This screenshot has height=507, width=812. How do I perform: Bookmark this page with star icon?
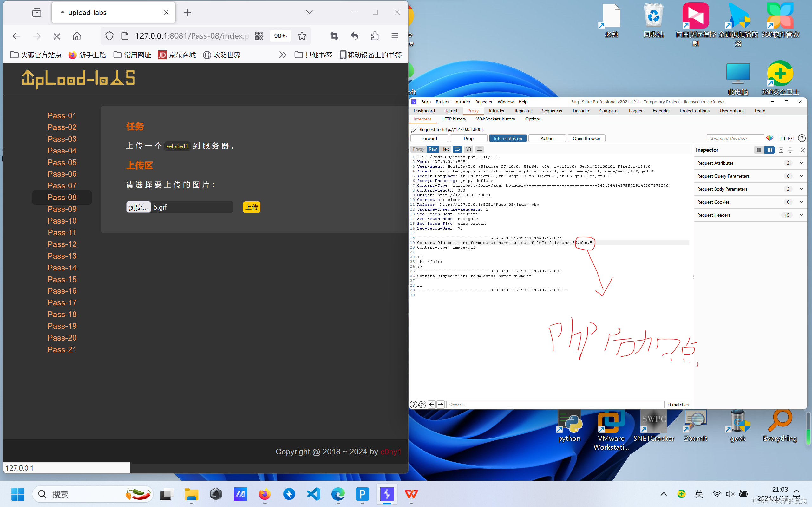(302, 36)
